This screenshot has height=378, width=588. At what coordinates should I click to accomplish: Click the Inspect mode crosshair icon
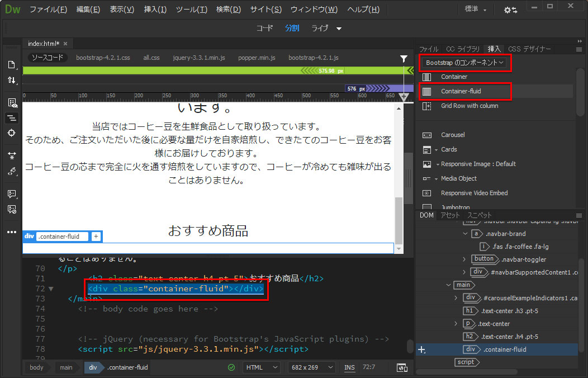pos(11,133)
